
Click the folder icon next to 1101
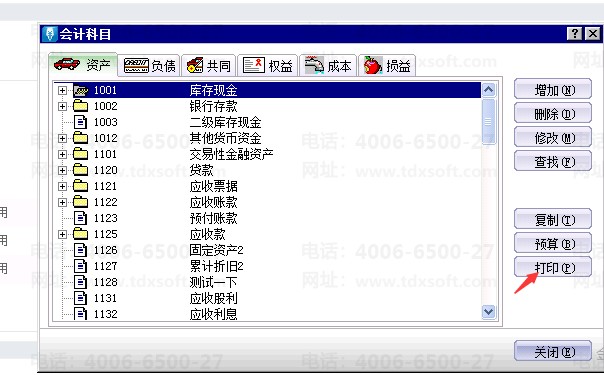81,154
